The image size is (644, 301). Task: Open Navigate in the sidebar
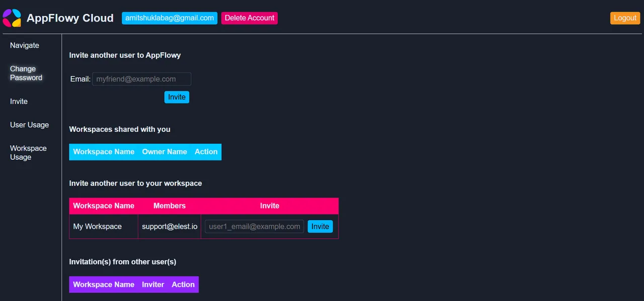(x=25, y=45)
